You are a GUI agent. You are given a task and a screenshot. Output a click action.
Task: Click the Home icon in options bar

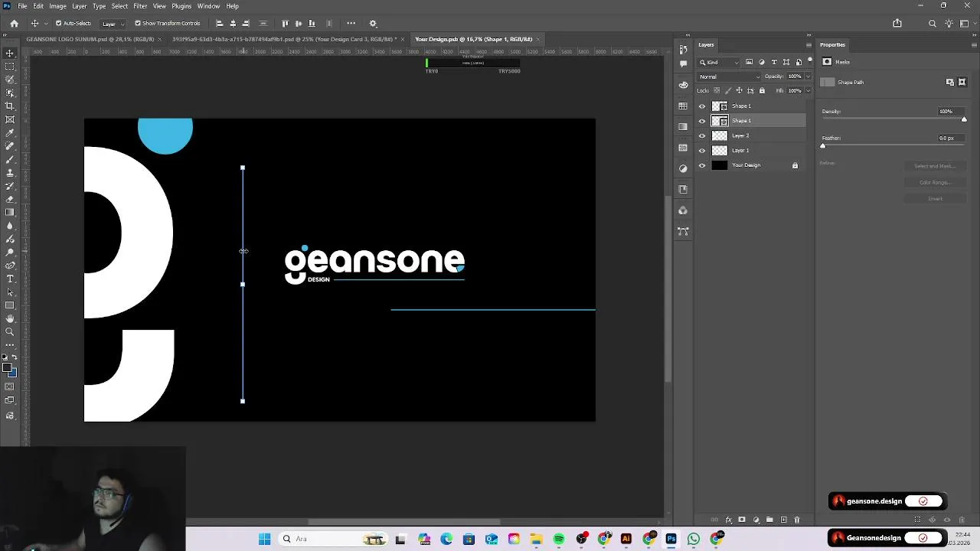14,24
